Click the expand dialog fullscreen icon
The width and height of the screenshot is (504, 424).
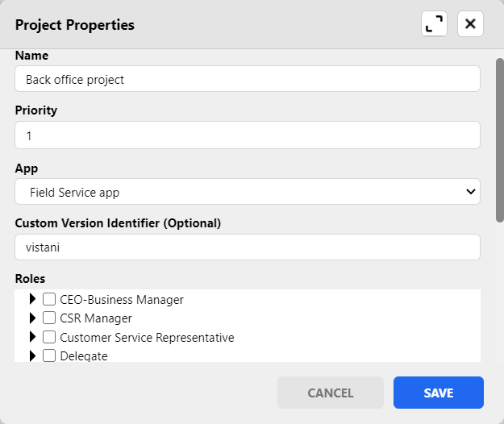[x=434, y=24]
